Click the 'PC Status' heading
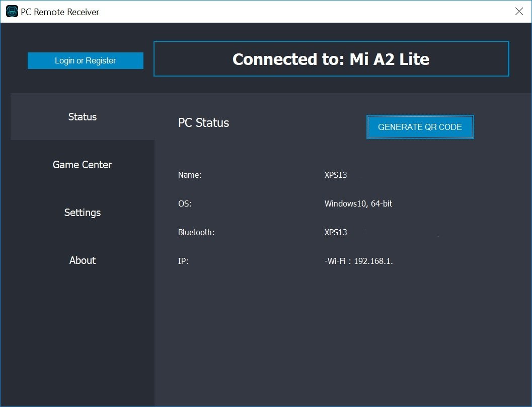The width and height of the screenshot is (532, 407). pyautogui.click(x=203, y=122)
